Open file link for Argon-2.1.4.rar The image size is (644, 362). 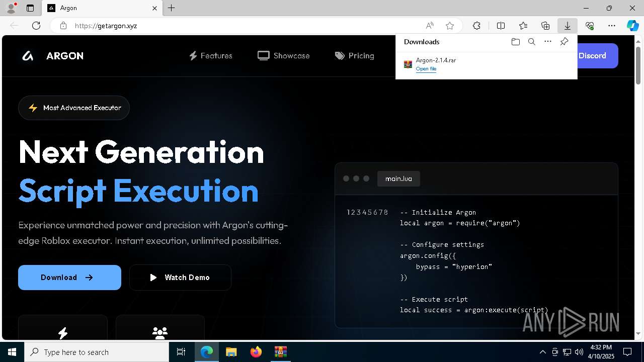pos(426,69)
